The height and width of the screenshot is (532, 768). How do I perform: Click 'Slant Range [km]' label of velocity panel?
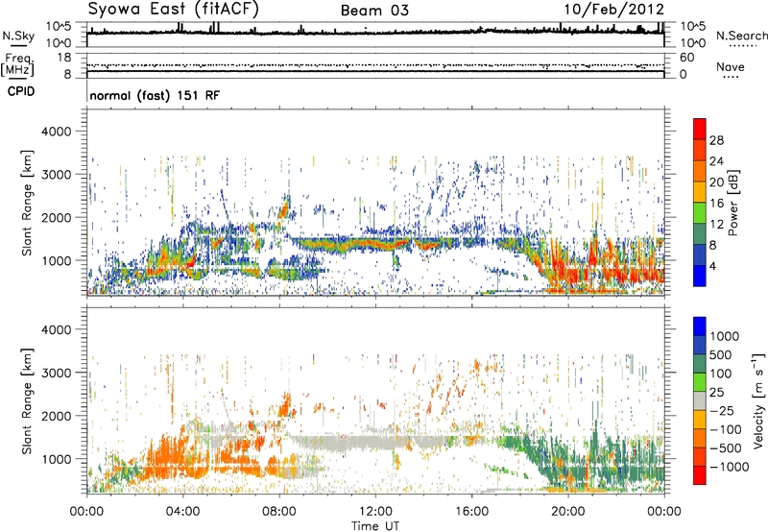click(27, 400)
